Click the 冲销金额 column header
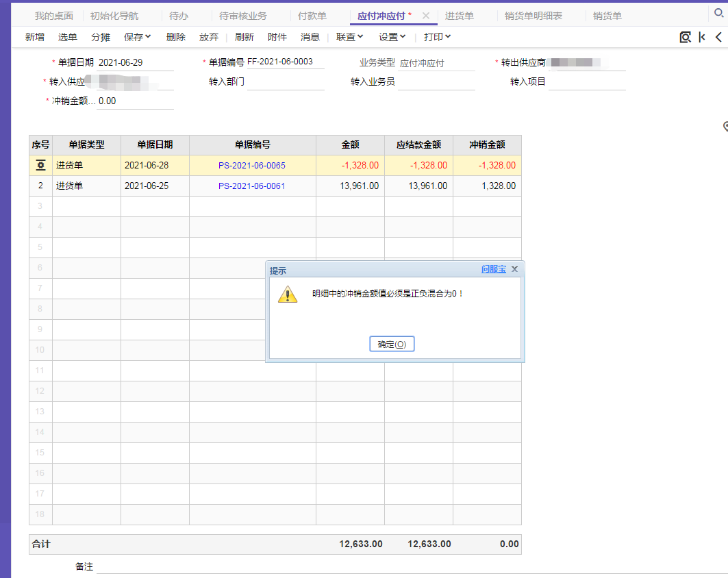The image size is (728, 578). pos(487,145)
